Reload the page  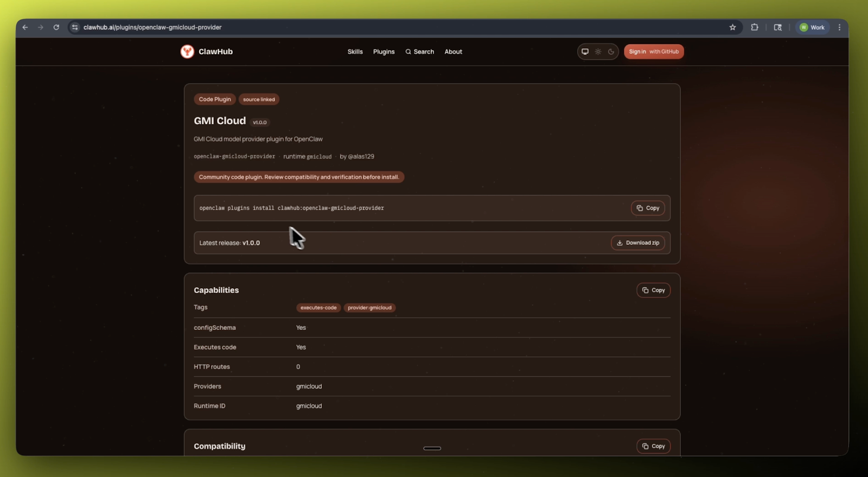coord(56,27)
